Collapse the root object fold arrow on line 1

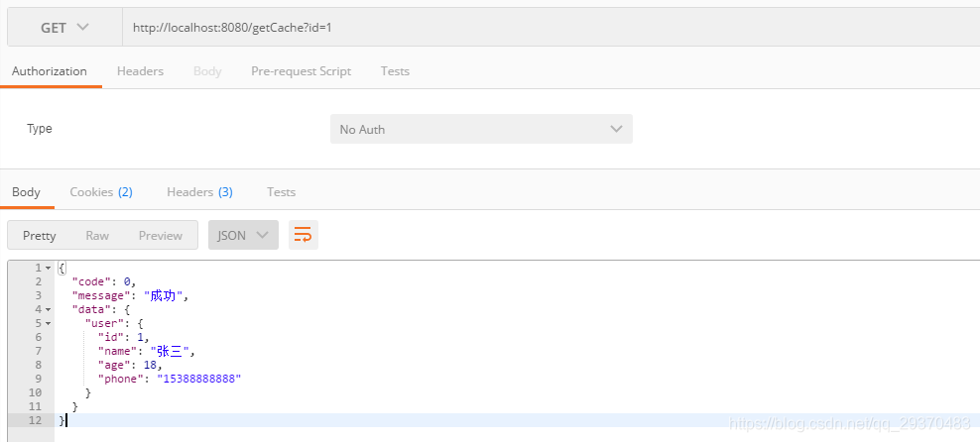click(49, 269)
